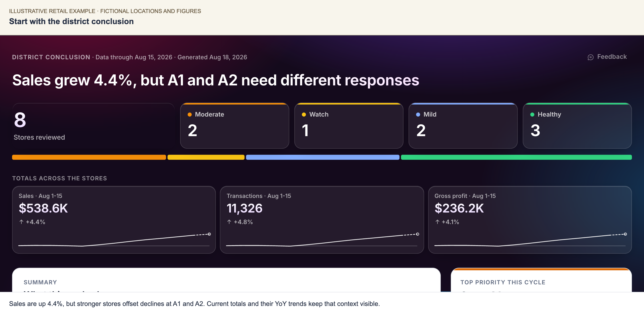
Task: Click the green Healthy dot indicator
Action: click(x=532, y=115)
